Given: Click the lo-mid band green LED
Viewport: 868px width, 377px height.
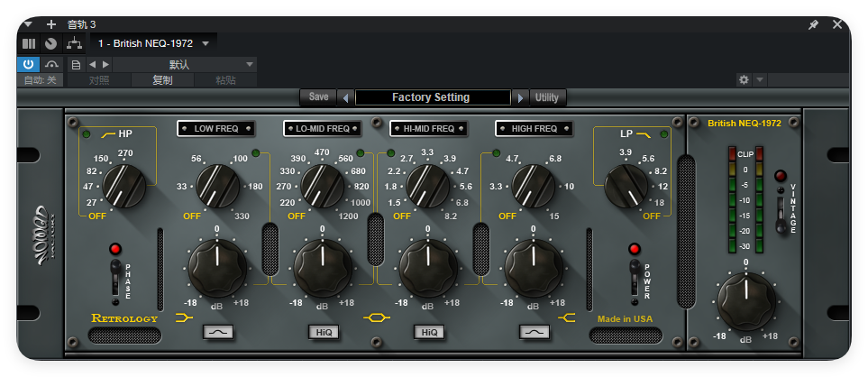Looking at the screenshot, I should coord(361,152).
